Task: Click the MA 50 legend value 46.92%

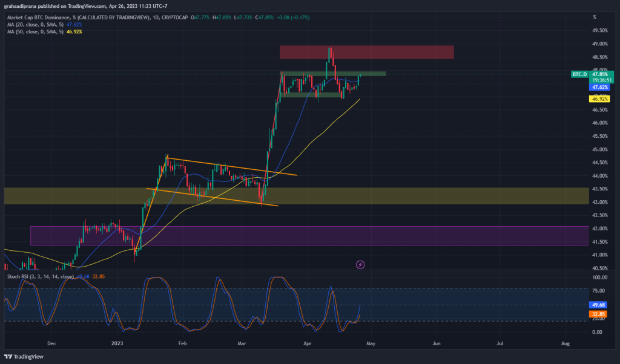Action: [x=74, y=31]
